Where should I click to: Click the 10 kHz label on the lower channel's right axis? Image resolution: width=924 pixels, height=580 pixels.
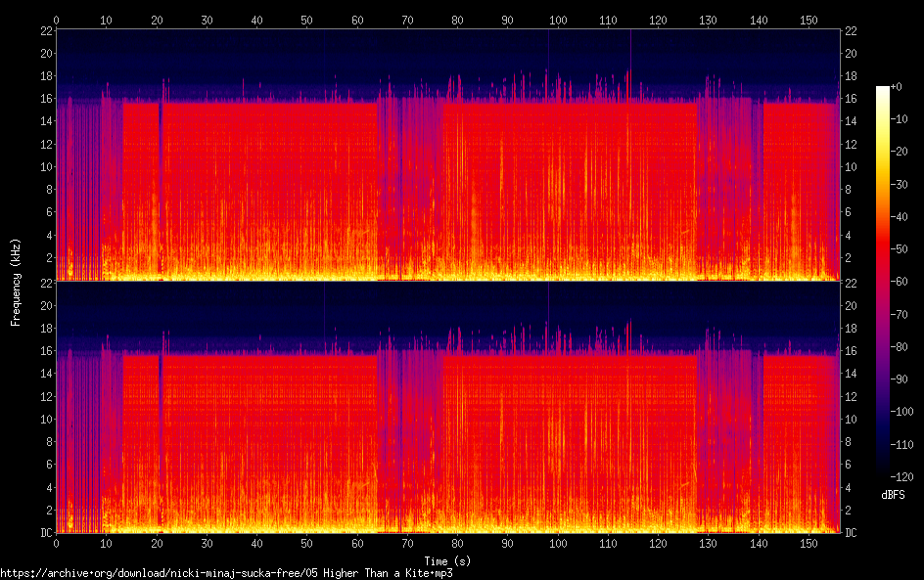pyautogui.click(x=852, y=419)
